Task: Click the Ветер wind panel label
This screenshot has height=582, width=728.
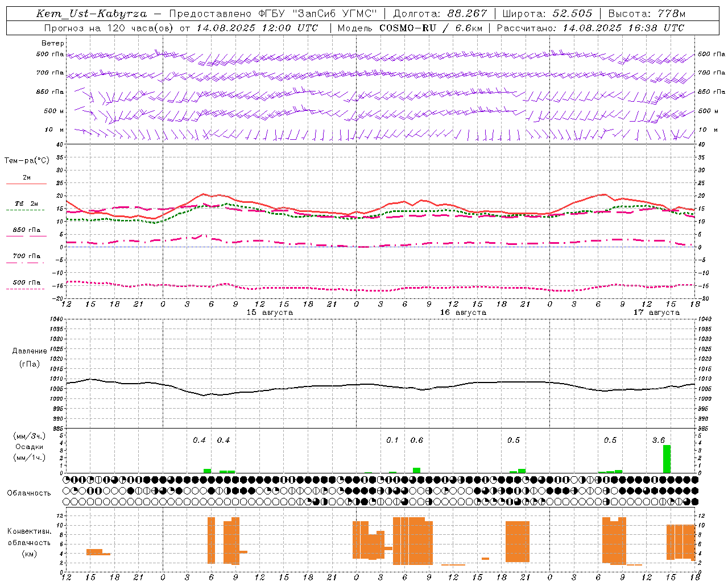Action: (53, 43)
